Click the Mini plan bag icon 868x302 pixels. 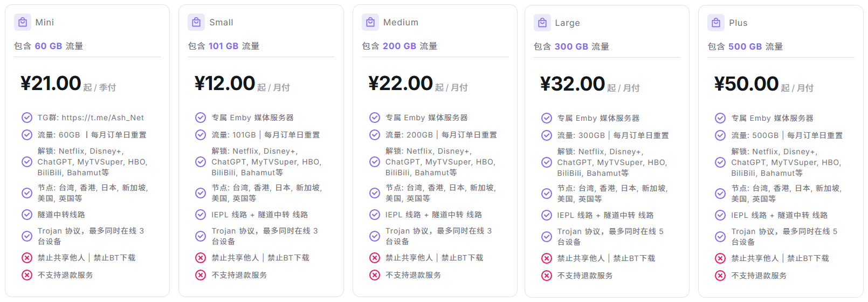click(23, 22)
